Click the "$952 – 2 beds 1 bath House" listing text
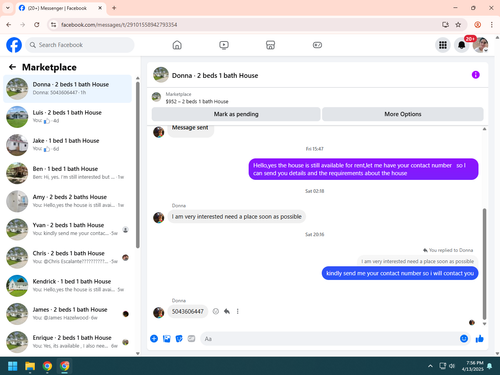 pyautogui.click(x=197, y=101)
